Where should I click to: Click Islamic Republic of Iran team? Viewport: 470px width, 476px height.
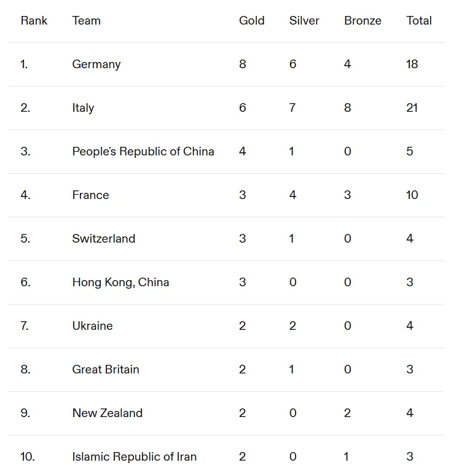[x=134, y=456]
